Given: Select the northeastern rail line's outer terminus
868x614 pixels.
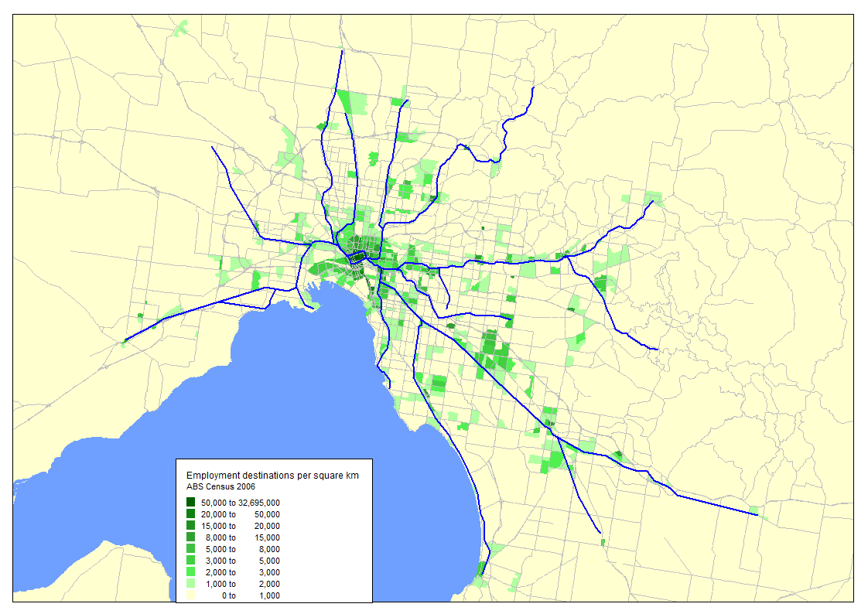Looking at the screenshot, I should click(532, 89).
